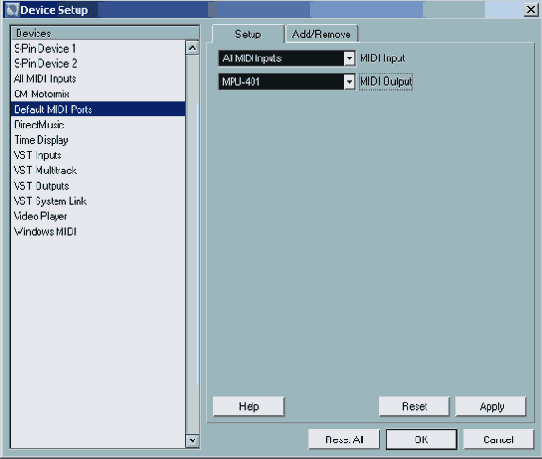Click the Help button
The height and width of the screenshot is (459, 542).
[x=249, y=406]
